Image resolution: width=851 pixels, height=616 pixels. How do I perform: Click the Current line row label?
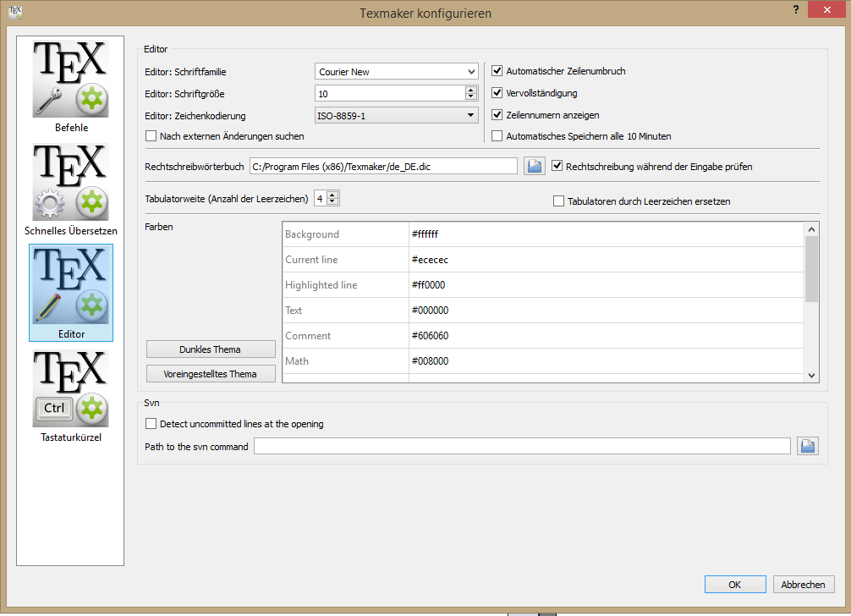[346, 260]
